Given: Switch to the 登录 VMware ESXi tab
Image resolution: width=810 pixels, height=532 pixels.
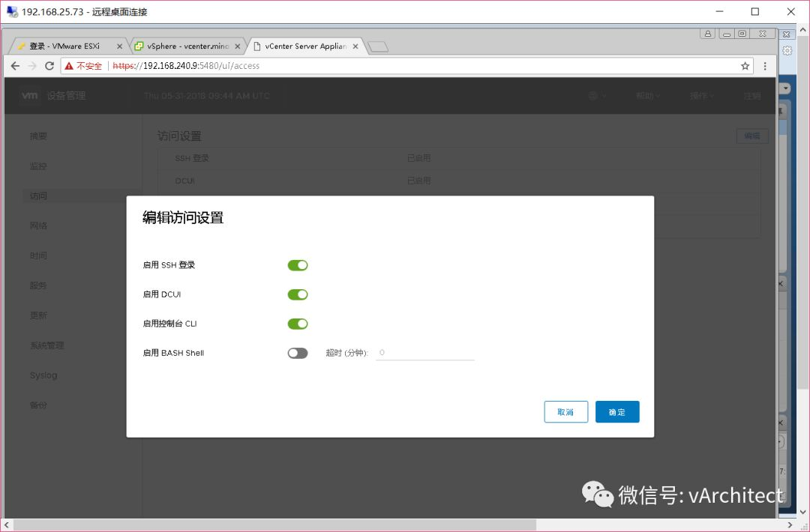Looking at the screenshot, I should pos(64,46).
